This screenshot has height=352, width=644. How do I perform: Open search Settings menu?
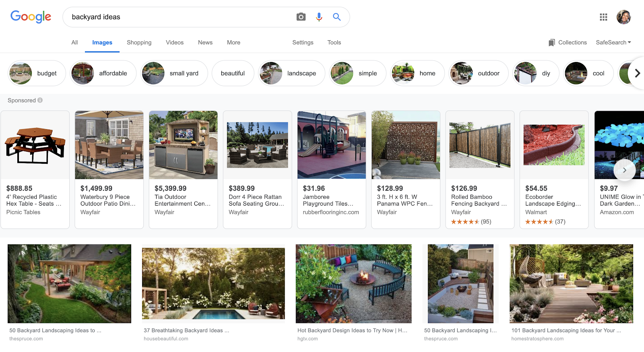coord(303,42)
